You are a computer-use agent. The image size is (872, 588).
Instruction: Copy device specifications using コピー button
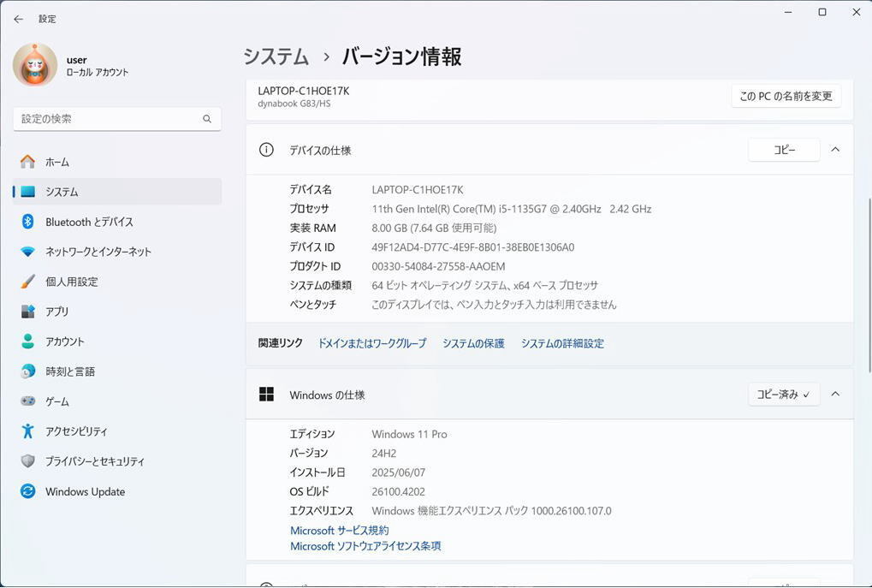[783, 149]
